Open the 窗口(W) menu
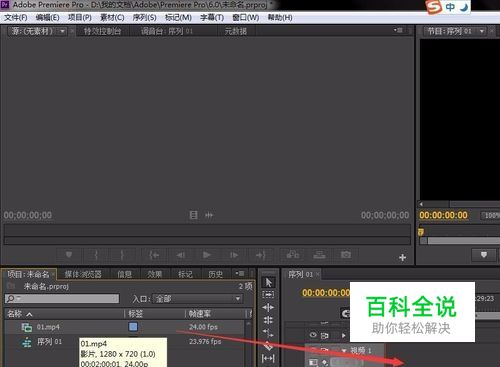Image resolution: width=500 pixels, height=367 pixels. click(x=246, y=17)
